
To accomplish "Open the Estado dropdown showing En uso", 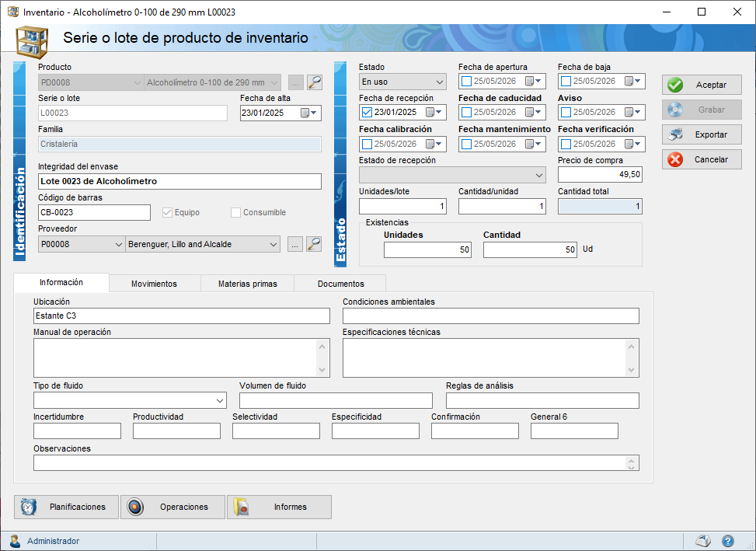I will coord(402,82).
